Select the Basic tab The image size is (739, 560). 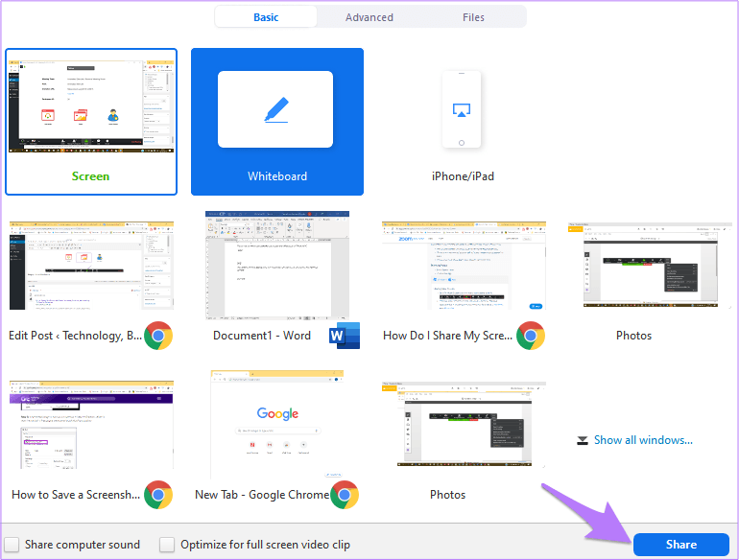click(266, 17)
